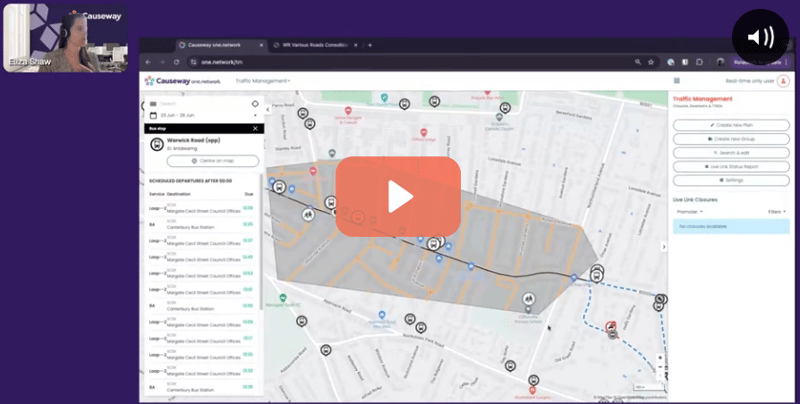Expand the date range dropdown arrow
The width and height of the screenshot is (800, 404).
(x=255, y=116)
